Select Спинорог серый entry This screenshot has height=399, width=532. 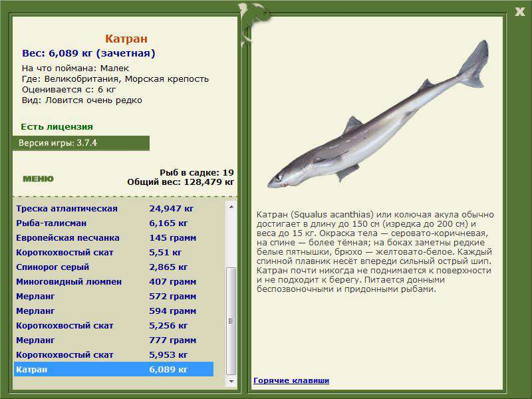pos(114,267)
